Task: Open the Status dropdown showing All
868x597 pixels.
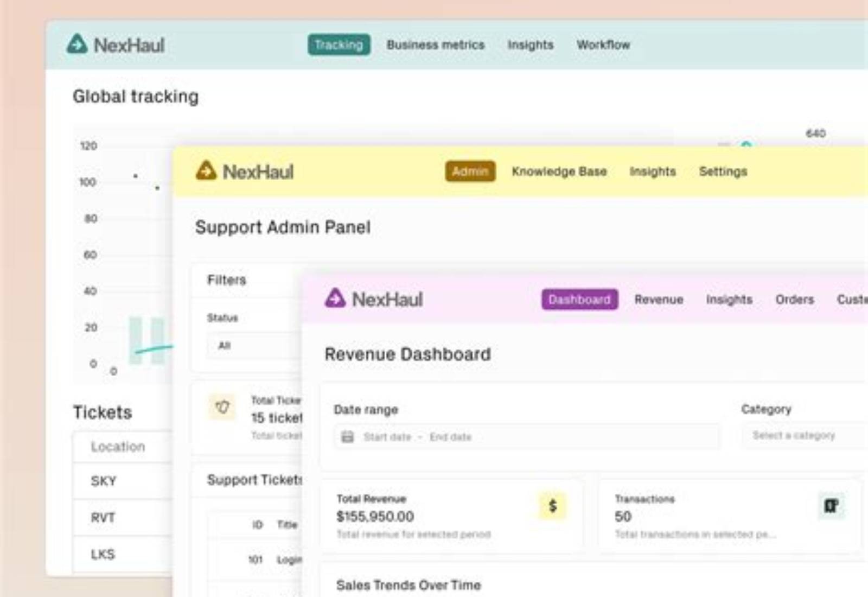Action: (x=254, y=346)
